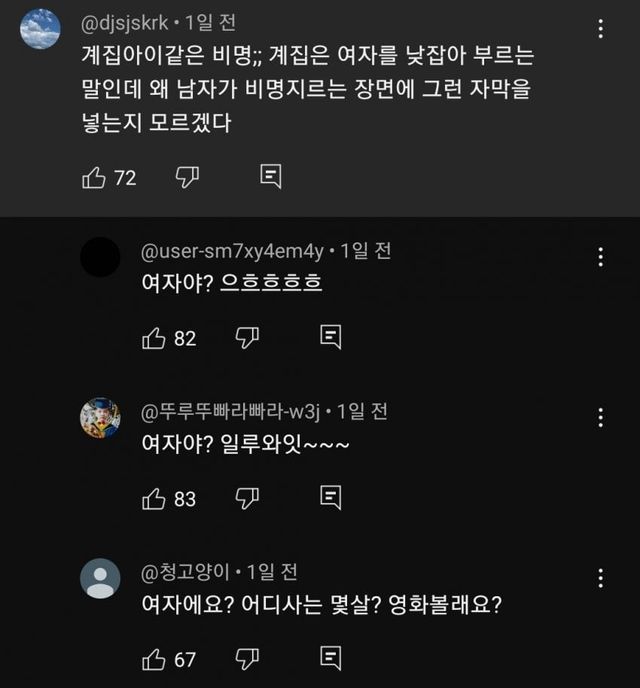640x688 pixels.
Task: Like the reply from @뚜루뚜빠라빠라-w3j
Action: pos(153,498)
